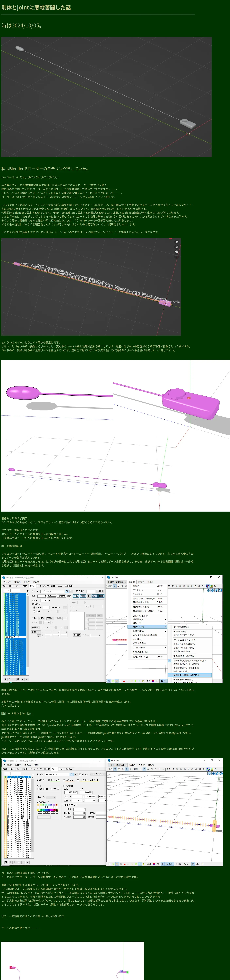Click 塗 paint toolbar button in menu-open PmxView
Image resolution: width=230 pixels, height=980 pixels.
pos(192,586)
